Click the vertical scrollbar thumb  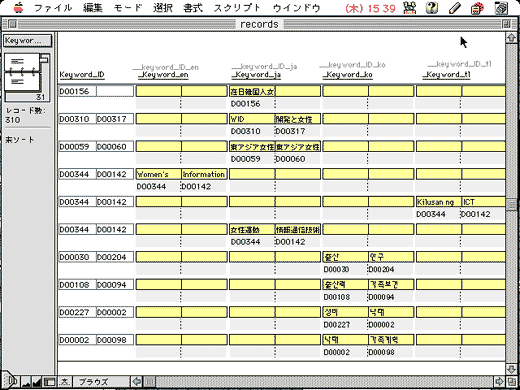point(511,204)
